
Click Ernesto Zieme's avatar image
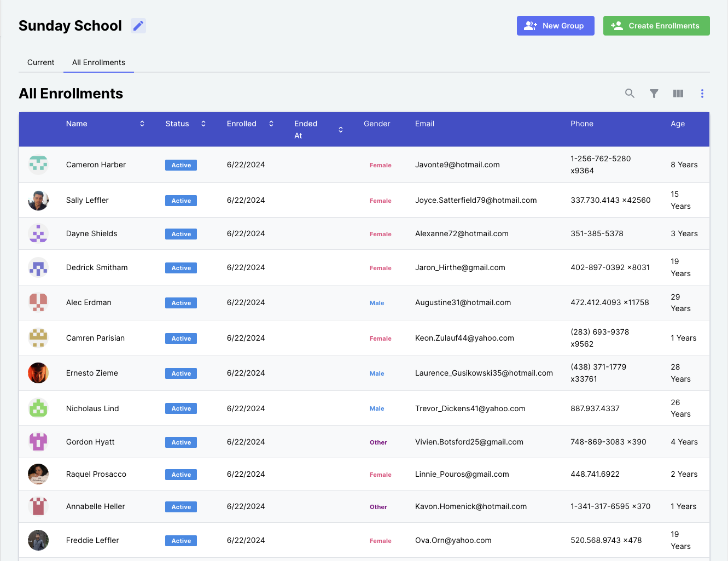click(x=38, y=373)
